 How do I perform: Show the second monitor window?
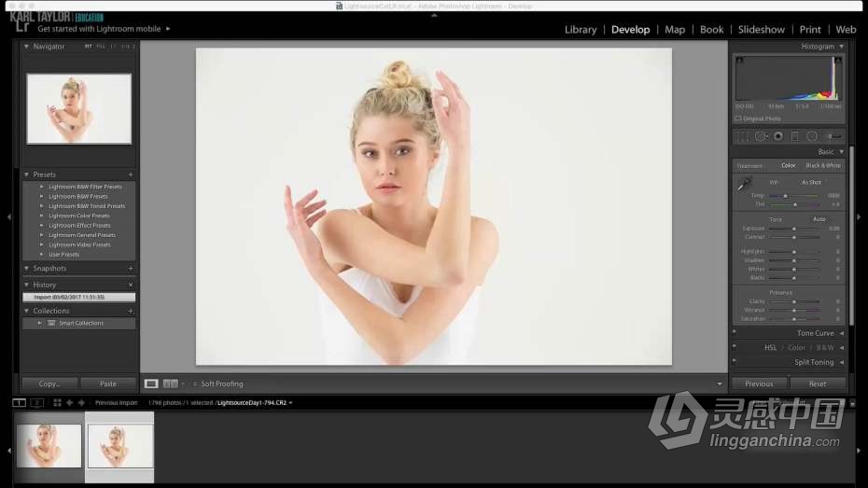point(37,403)
